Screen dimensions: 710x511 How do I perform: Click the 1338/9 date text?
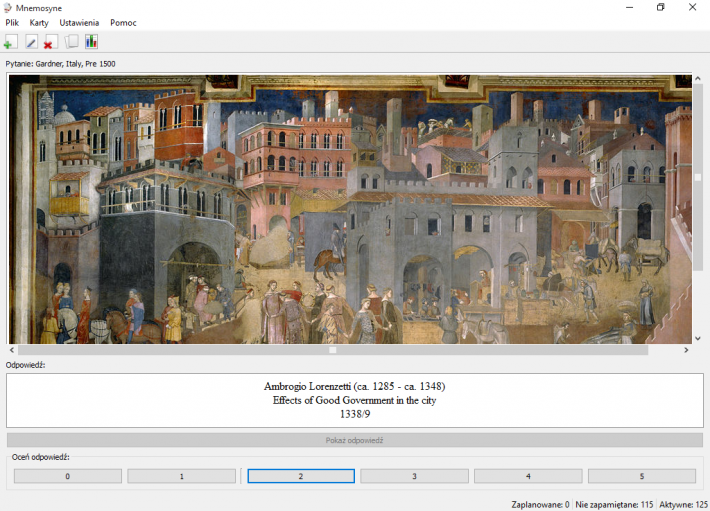tap(355, 414)
